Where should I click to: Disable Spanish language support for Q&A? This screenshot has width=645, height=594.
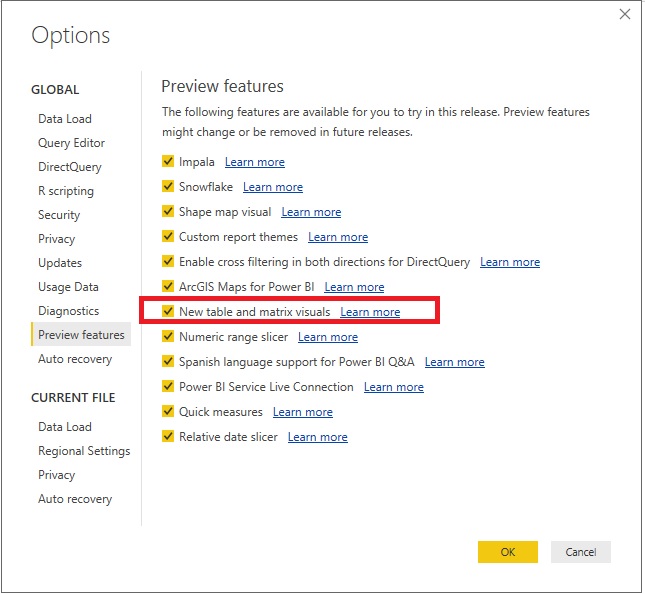[168, 361]
